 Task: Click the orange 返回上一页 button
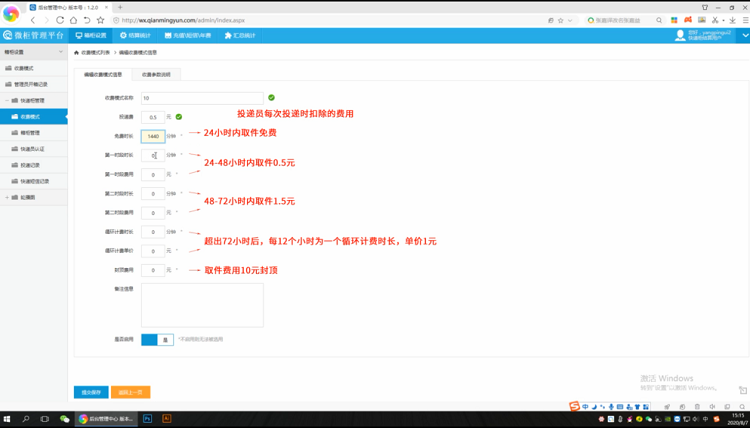[131, 392]
